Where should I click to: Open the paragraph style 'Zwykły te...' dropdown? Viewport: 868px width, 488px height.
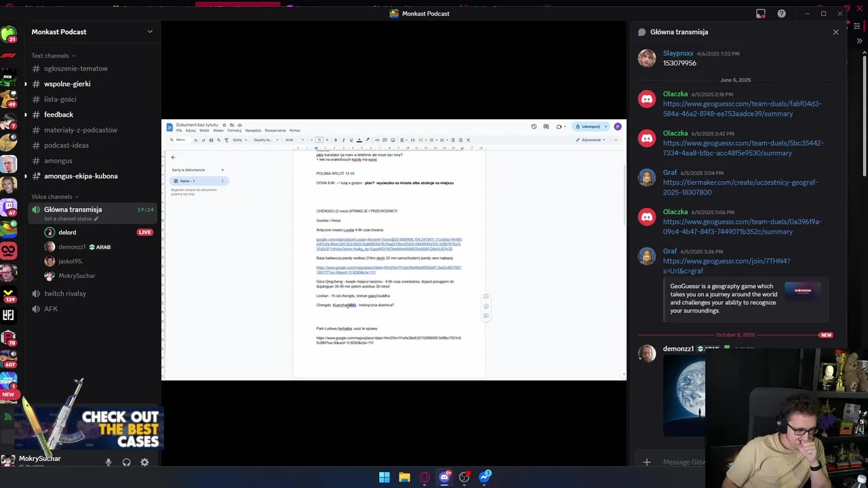coord(266,140)
